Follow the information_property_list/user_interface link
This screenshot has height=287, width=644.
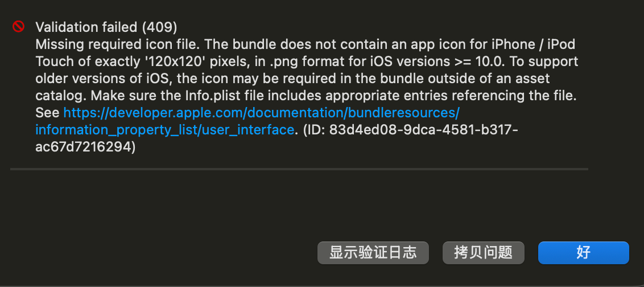(164, 130)
